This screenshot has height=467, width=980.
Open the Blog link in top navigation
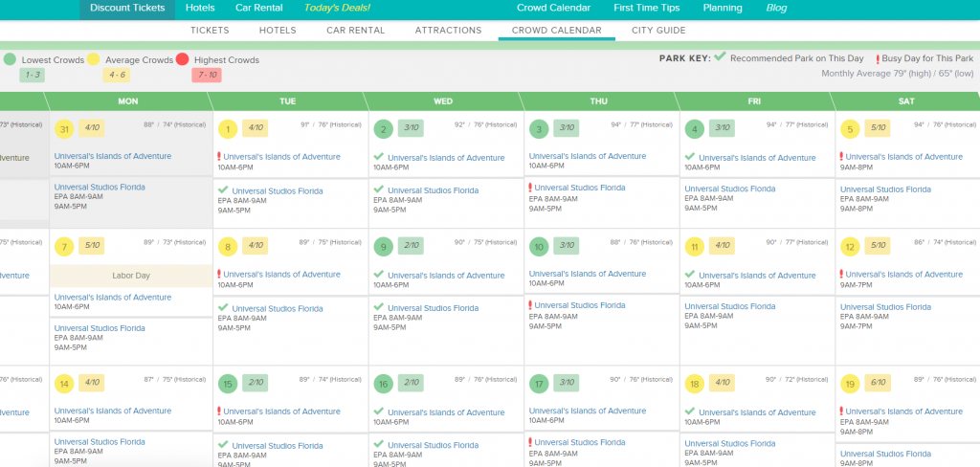click(x=777, y=8)
